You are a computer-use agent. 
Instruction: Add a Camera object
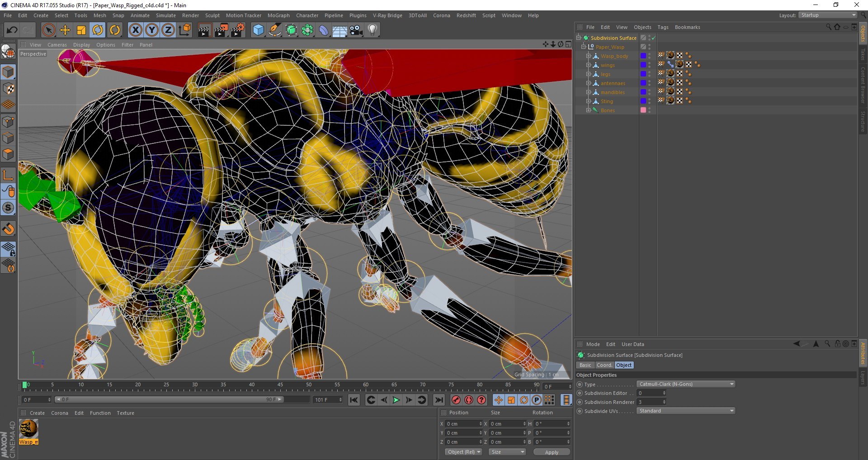coord(356,30)
